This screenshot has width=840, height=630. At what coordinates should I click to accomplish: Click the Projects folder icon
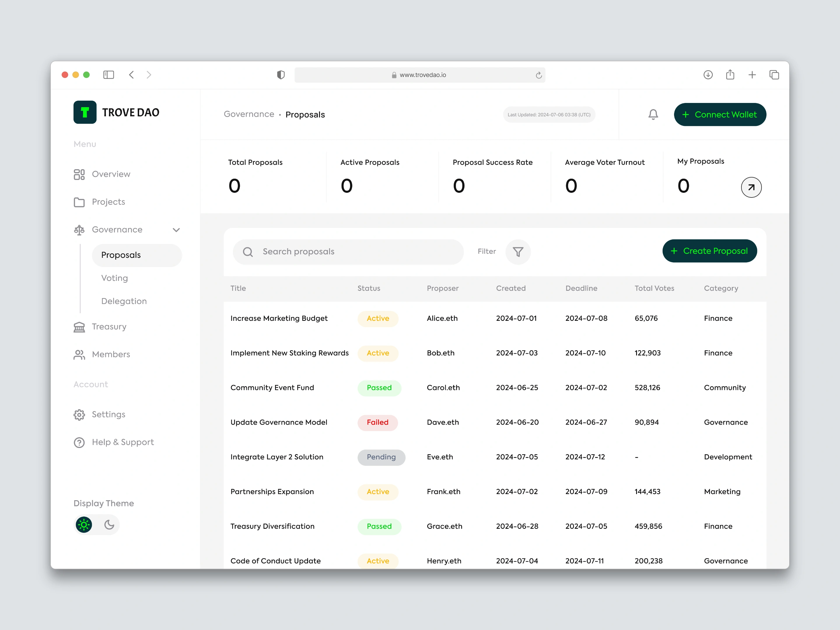79,202
